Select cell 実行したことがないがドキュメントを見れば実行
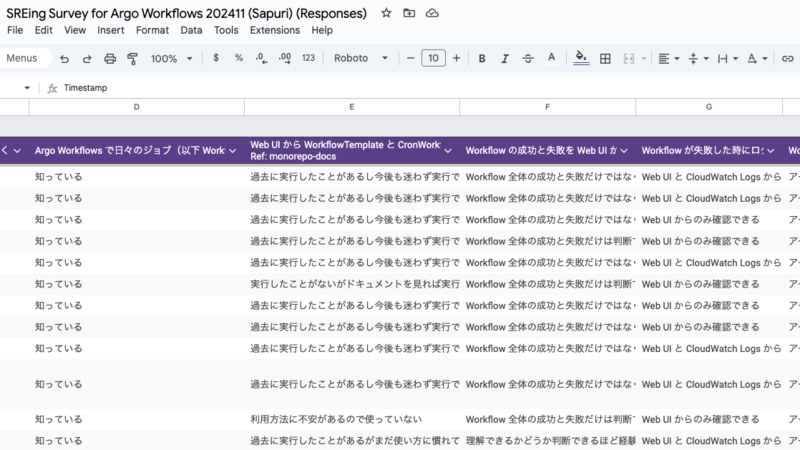 click(352, 284)
